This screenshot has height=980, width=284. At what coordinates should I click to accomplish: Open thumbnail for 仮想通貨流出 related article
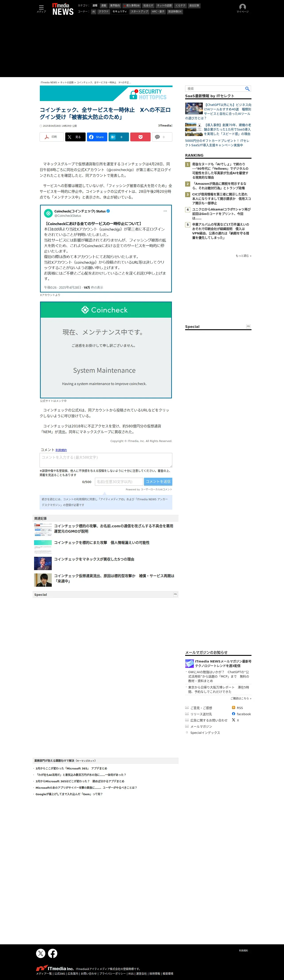point(43,580)
